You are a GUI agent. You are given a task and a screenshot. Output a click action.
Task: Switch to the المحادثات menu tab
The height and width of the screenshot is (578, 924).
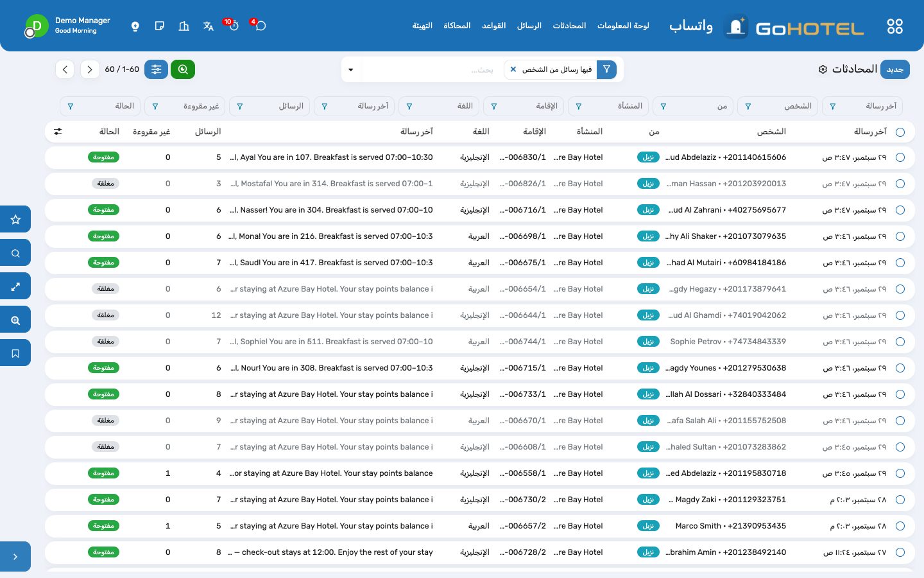(x=569, y=26)
